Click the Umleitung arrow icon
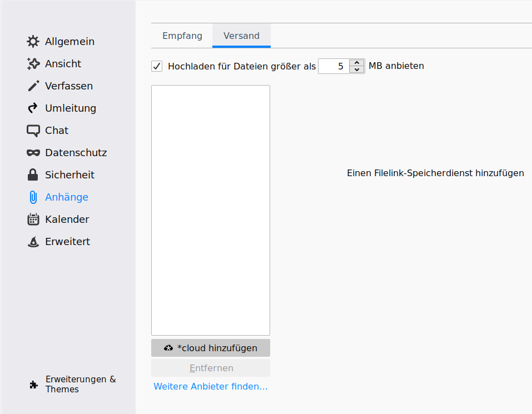 33,108
